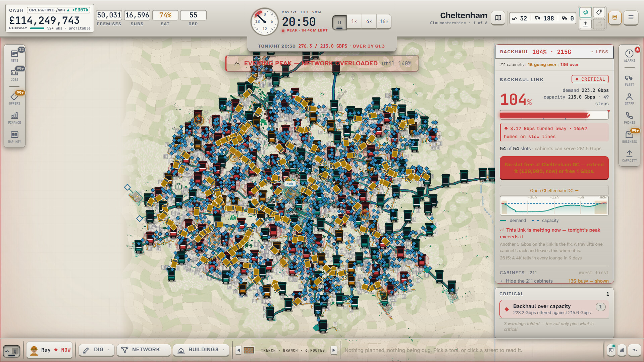644x362 pixels.
Task: Open the Offers sidebar icon
Action: pyautogui.click(x=14, y=99)
